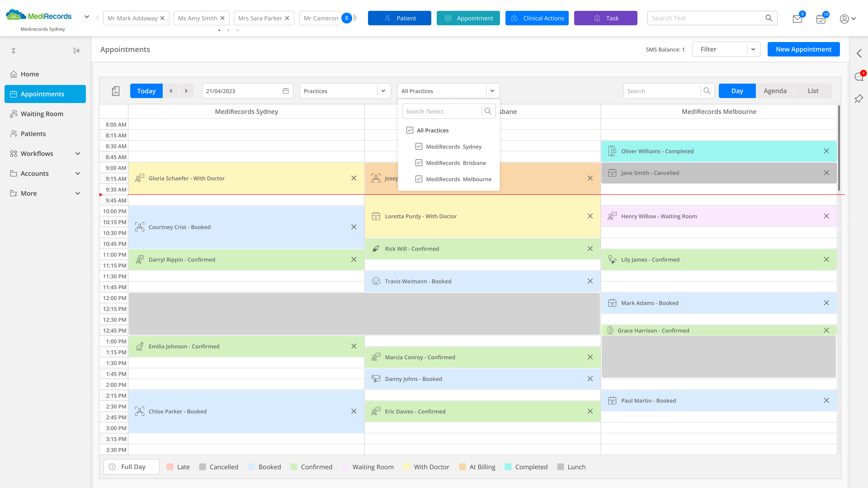The width and height of the screenshot is (868, 488).
Task: Open the date picker calendar icon
Action: click(x=285, y=91)
